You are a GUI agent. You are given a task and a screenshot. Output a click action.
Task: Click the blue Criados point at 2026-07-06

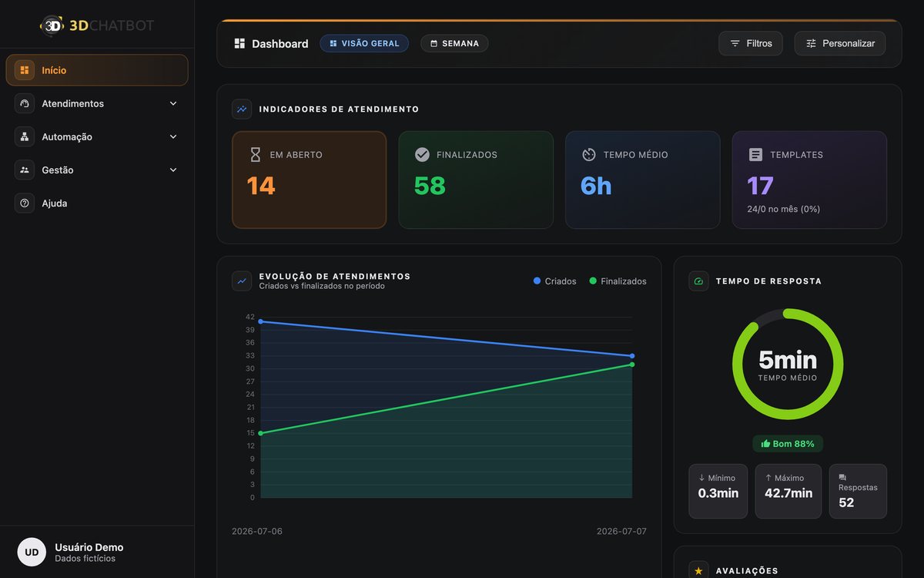[260, 321]
